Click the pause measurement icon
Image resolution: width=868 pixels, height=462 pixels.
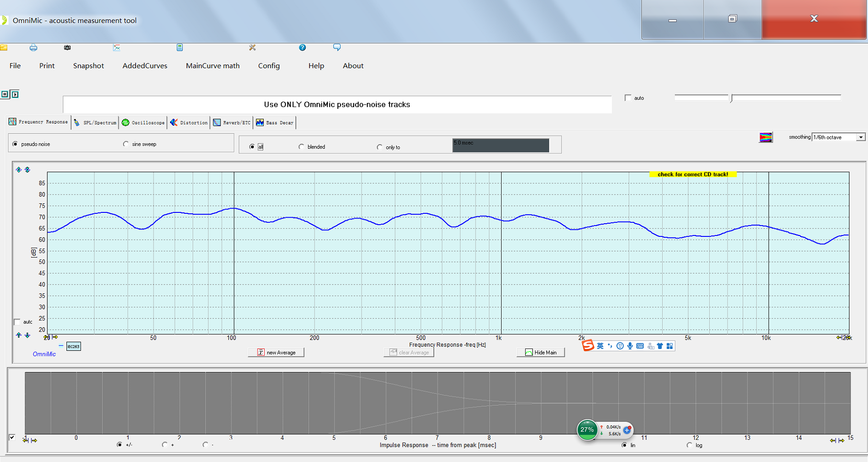point(5,94)
